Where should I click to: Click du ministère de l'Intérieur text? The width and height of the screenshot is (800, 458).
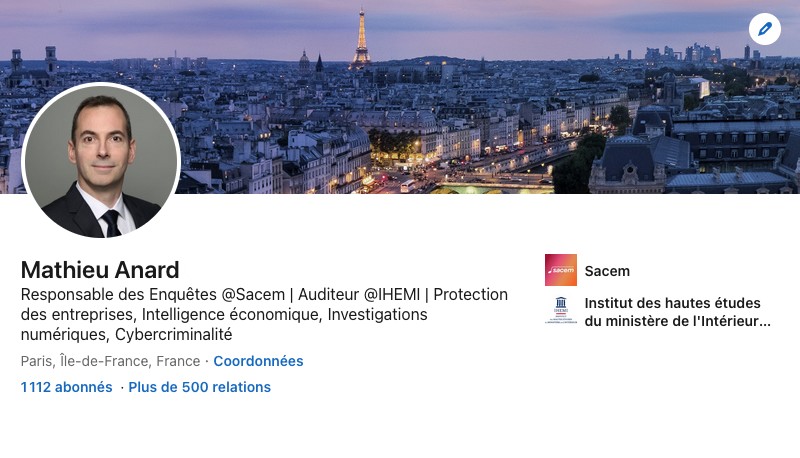(677, 321)
